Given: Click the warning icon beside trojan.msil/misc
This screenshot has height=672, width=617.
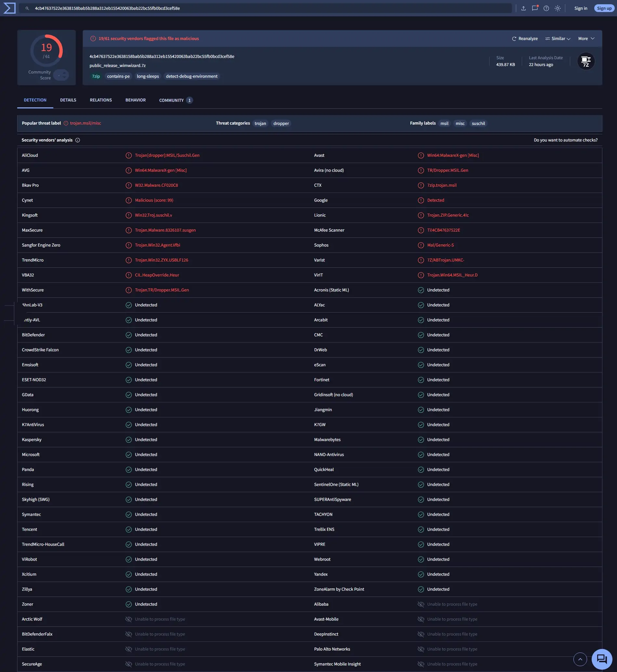Looking at the screenshot, I should 66,123.
